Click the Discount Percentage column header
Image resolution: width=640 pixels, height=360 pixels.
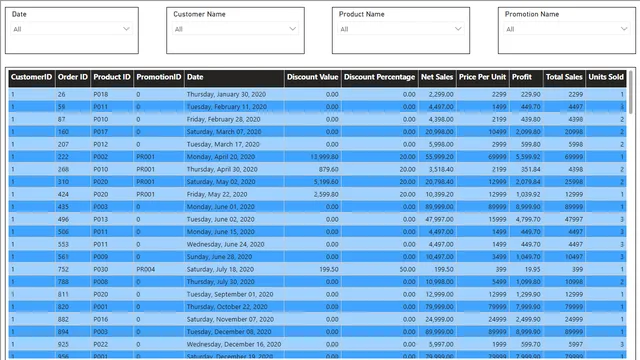(x=379, y=77)
